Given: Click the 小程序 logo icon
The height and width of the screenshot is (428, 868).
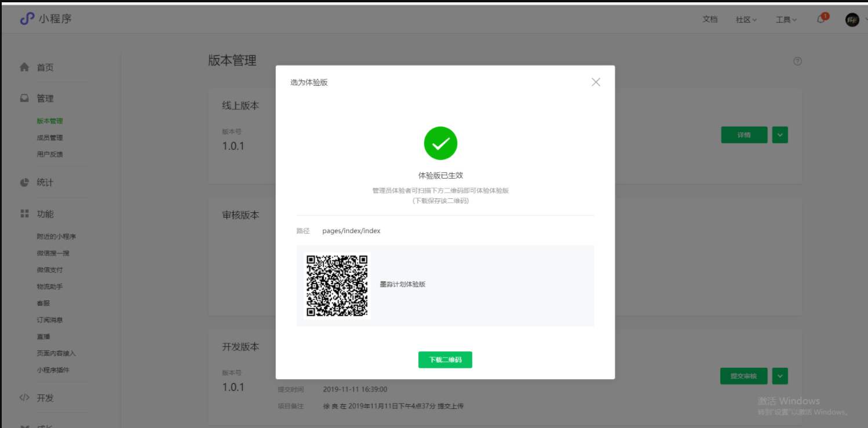Looking at the screenshot, I should point(27,19).
